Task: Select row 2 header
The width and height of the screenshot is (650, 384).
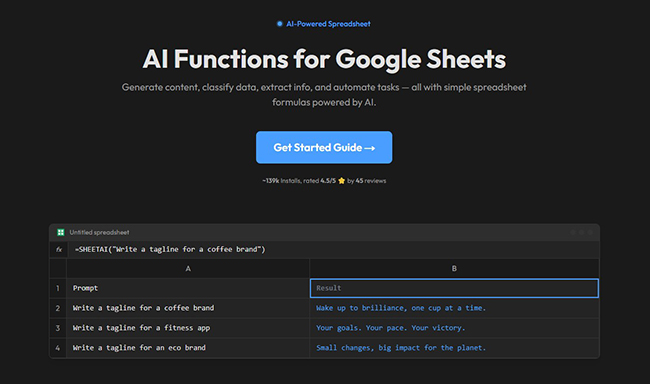Action: (58, 308)
